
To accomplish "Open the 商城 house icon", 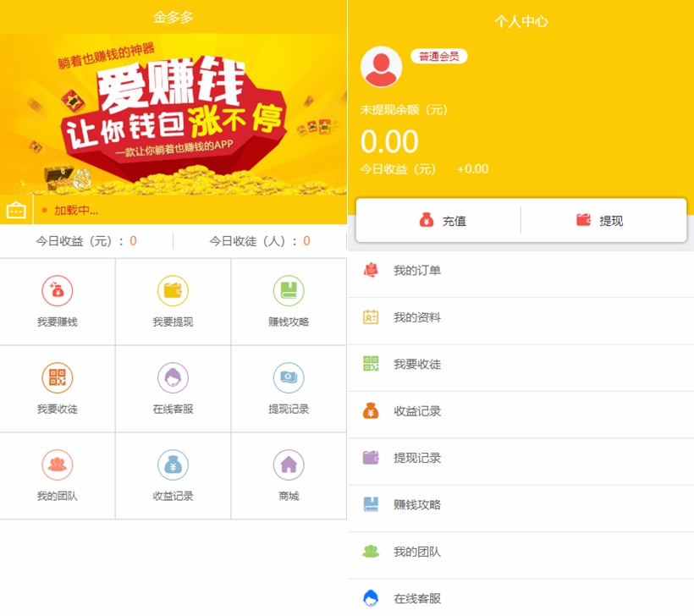I will click(x=289, y=465).
